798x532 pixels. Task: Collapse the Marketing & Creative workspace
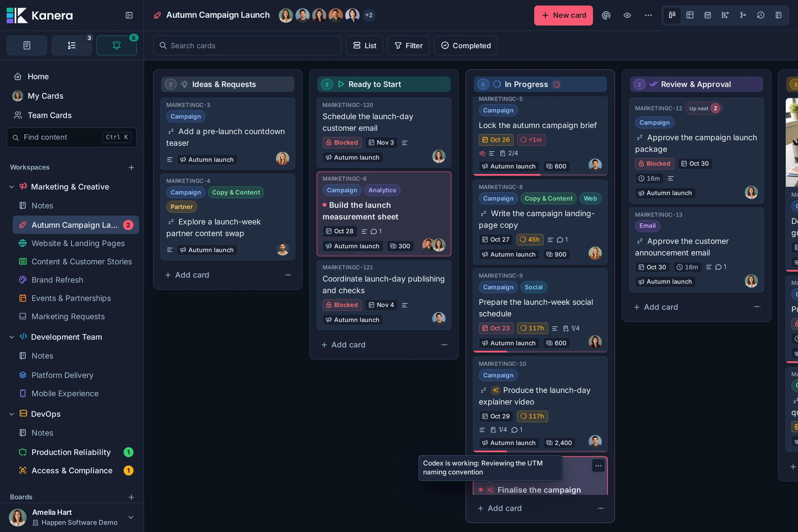(x=12, y=187)
